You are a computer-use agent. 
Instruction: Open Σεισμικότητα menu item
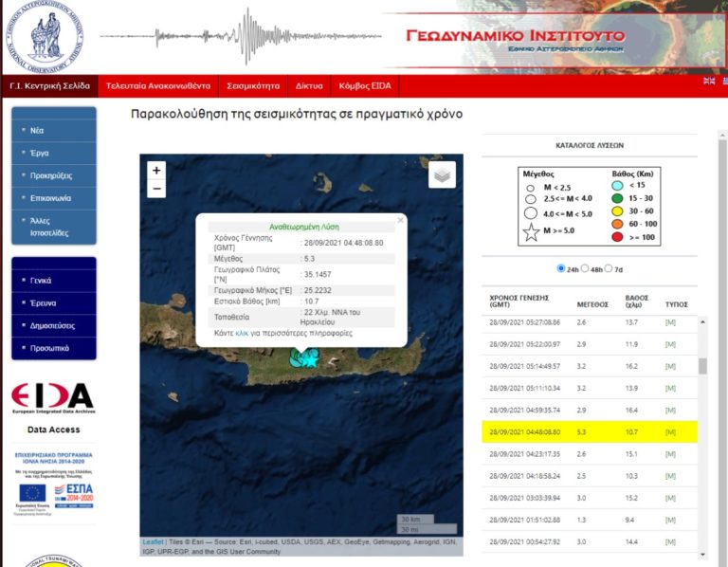pyautogui.click(x=253, y=86)
